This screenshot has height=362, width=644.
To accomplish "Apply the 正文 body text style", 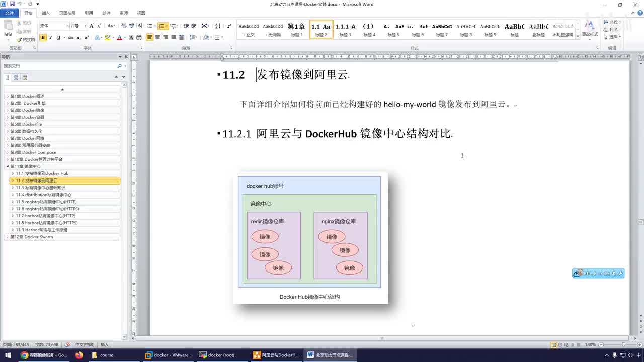I will [x=249, y=30].
